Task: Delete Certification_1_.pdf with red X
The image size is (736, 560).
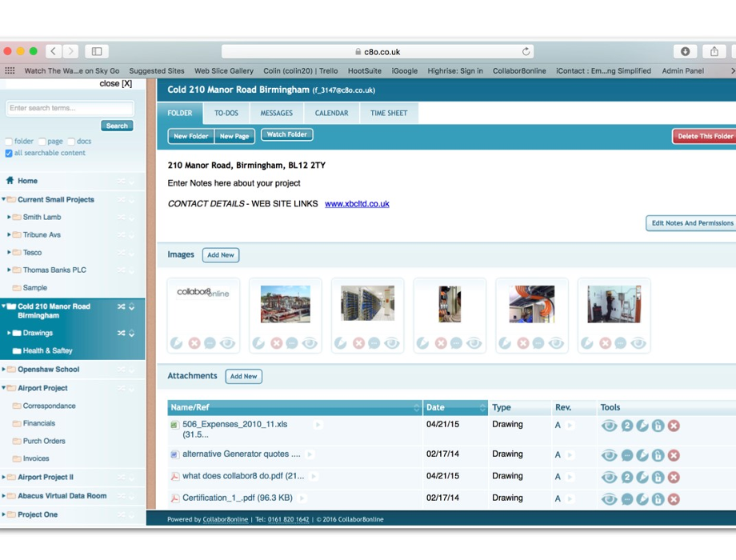Action: tap(674, 499)
